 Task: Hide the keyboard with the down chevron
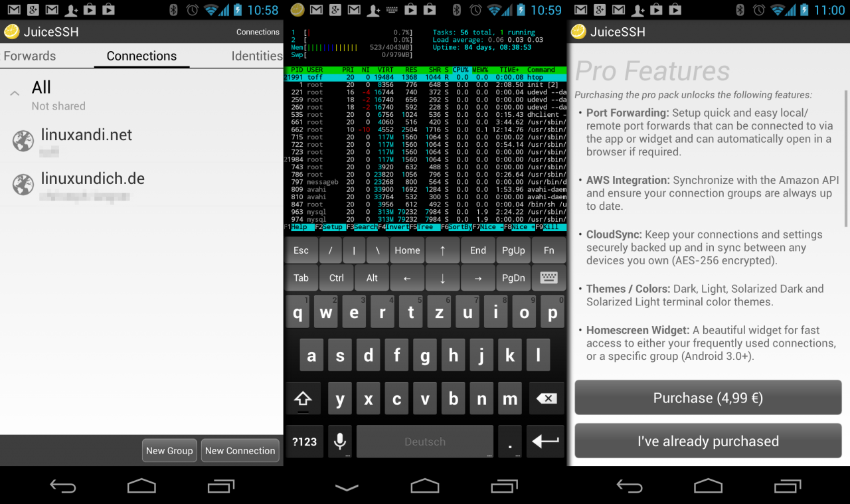(x=346, y=487)
